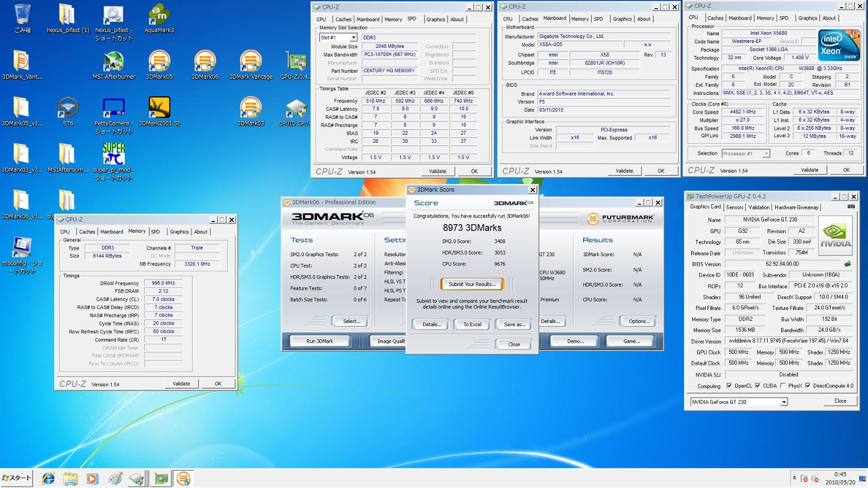Click Options... button under Results
Image resolution: width=868 pixels, height=488 pixels.
[639, 321]
